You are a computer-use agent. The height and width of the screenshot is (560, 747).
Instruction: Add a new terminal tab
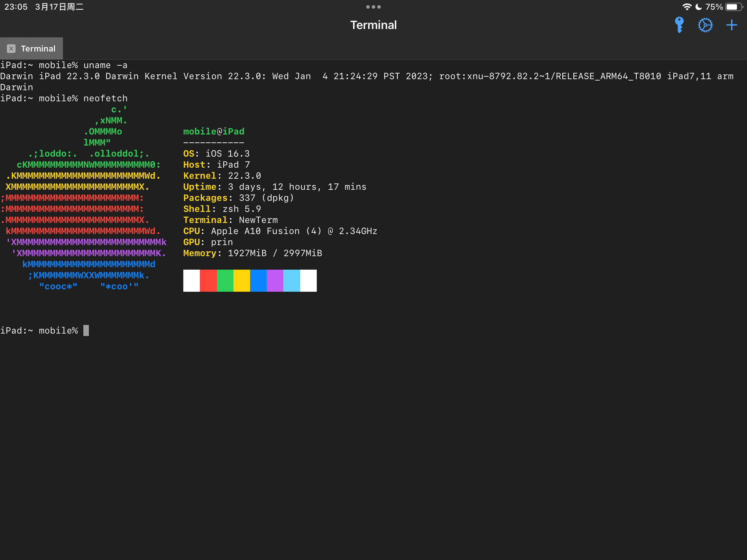pyautogui.click(x=731, y=25)
